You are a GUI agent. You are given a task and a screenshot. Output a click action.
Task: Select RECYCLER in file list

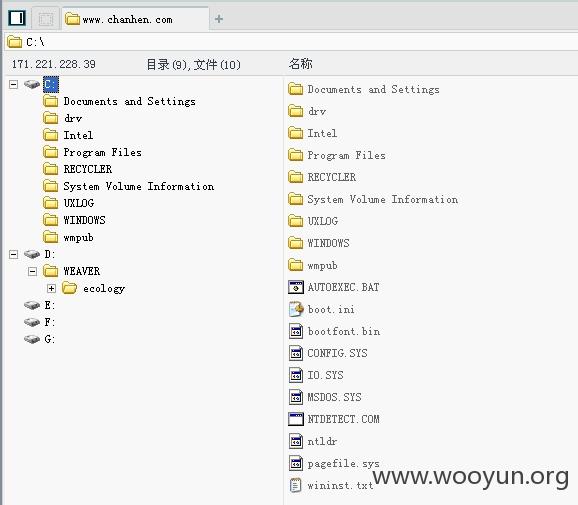pos(332,177)
